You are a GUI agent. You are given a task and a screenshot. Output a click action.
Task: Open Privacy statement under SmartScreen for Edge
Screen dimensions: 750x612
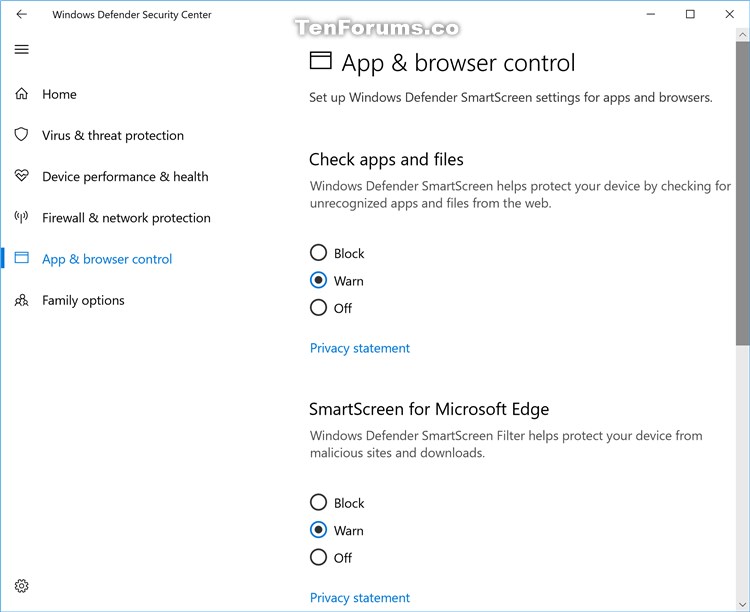pos(360,598)
